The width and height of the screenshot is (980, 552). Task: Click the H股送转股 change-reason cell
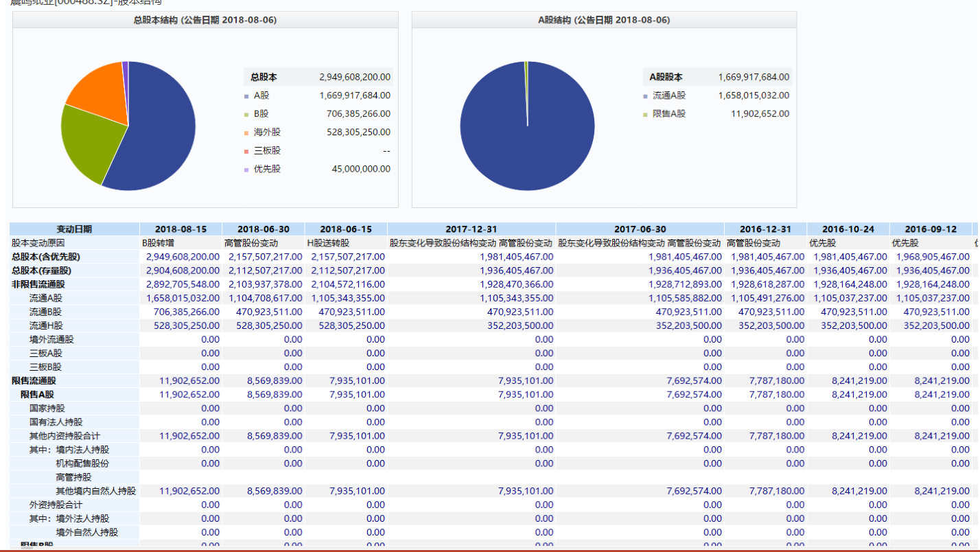pyautogui.click(x=328, y=243)
